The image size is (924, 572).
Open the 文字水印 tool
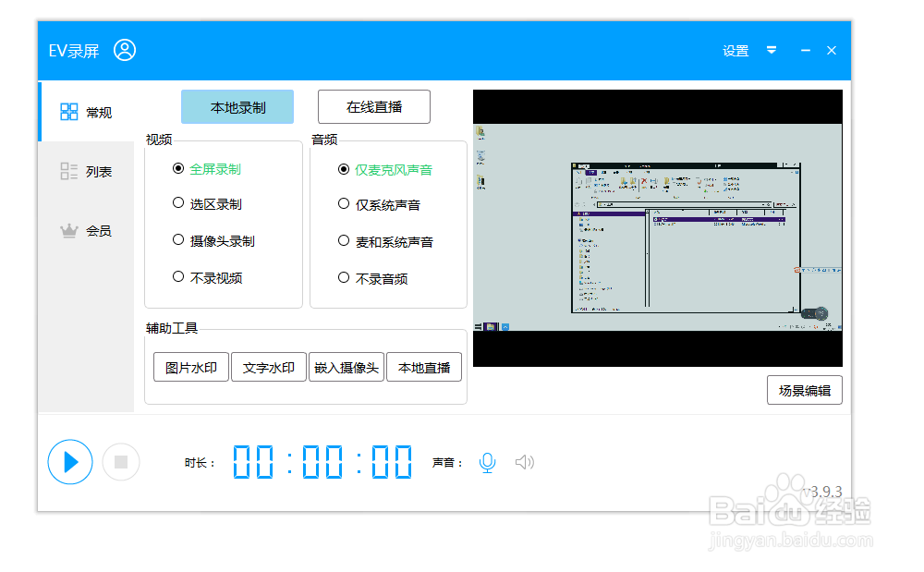coord(269,368)
